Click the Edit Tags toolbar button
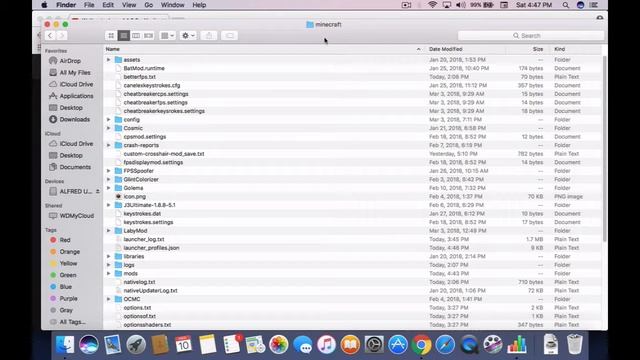This screenshot has height=360, width=640. point(229,36)
